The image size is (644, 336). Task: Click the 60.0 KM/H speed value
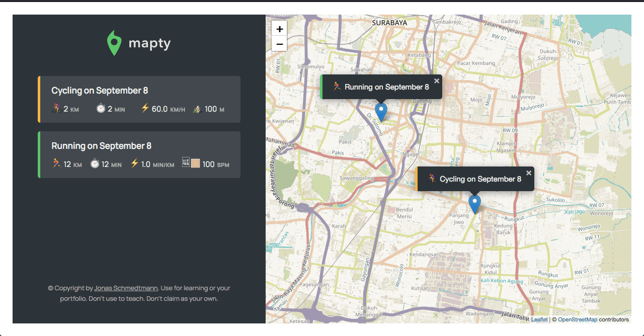click(x=169, y=109)
